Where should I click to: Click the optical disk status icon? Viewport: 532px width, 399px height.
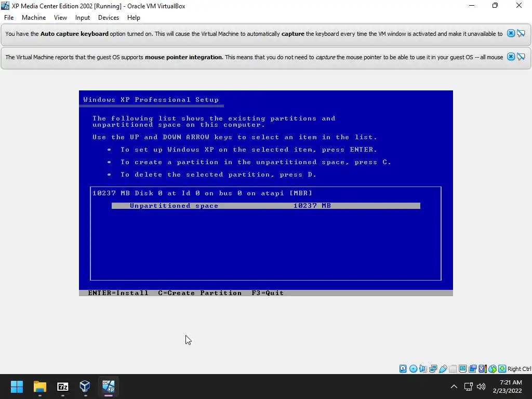click(x=413, y=368)
